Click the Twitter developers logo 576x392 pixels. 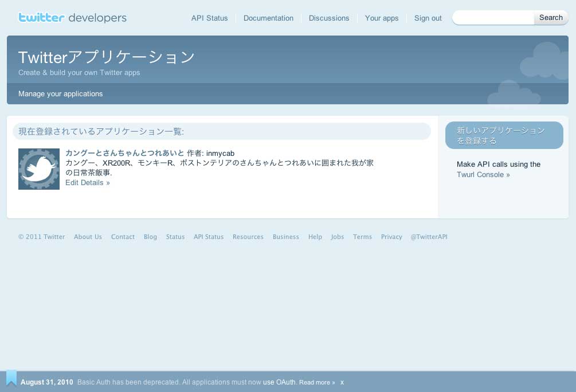(72, 18)
